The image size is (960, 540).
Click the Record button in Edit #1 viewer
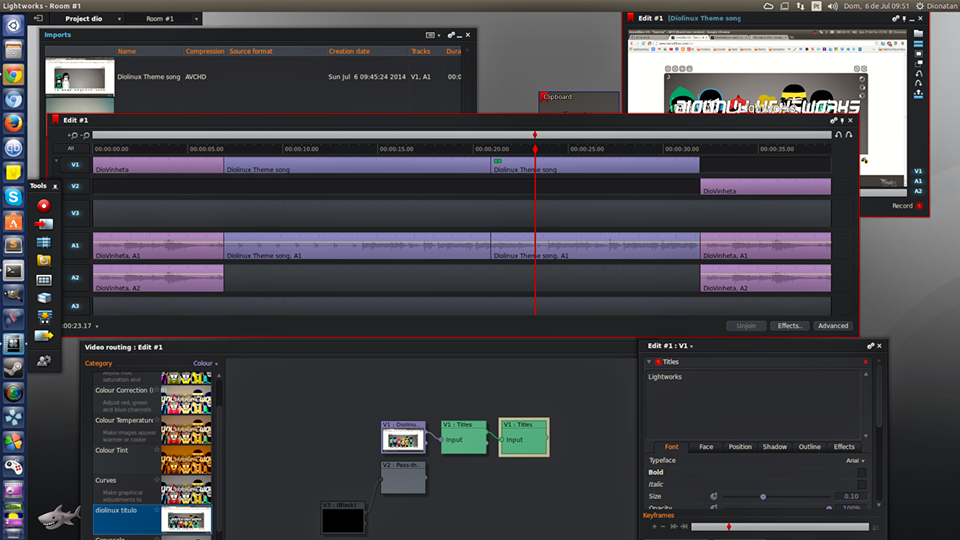point(907,206)
